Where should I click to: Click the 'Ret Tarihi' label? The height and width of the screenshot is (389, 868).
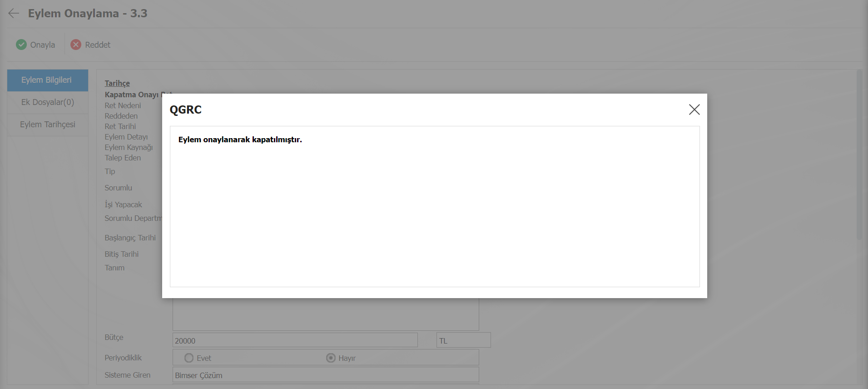pos(120,126)
